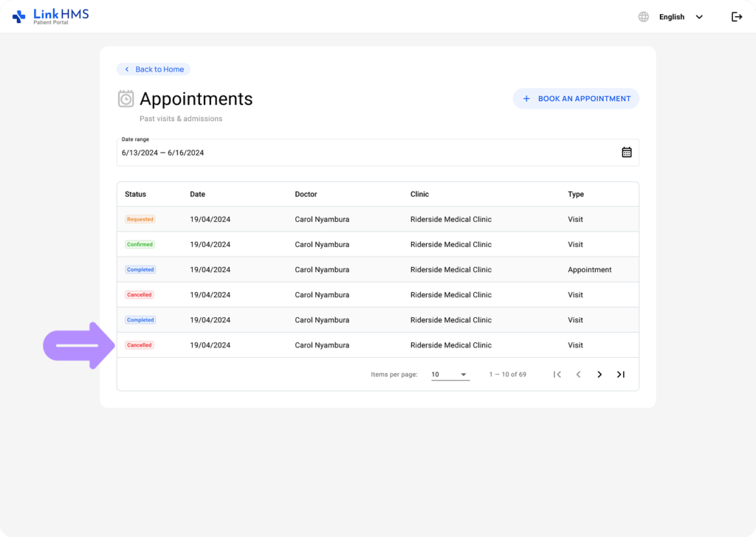
Task: Click date in the Requested row
Action: point(210,219)
